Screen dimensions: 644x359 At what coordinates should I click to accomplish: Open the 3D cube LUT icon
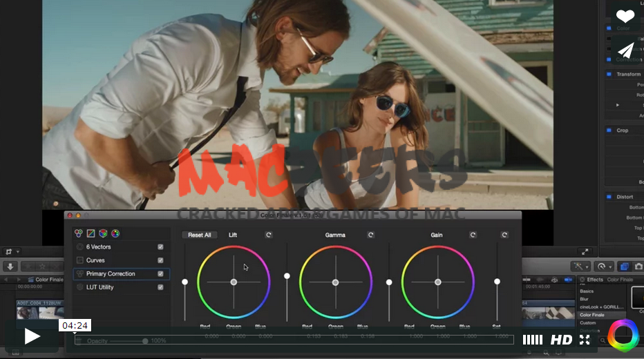click(103, 233)
